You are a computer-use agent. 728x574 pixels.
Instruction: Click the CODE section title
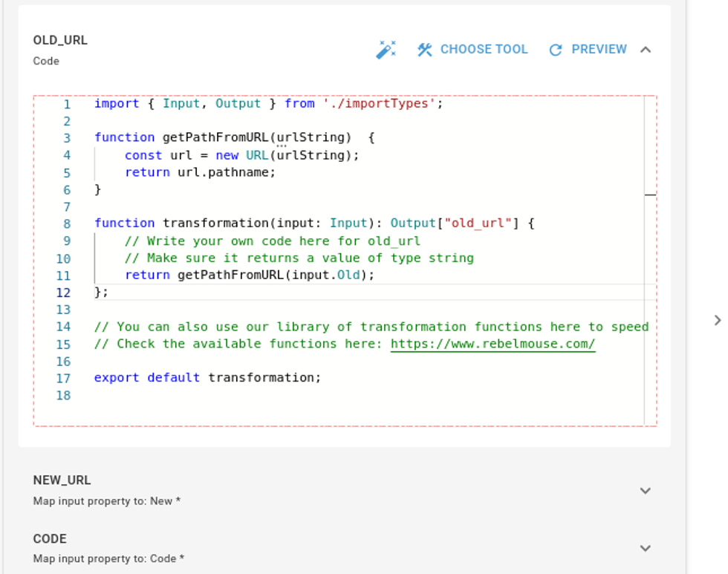[50, 539]
